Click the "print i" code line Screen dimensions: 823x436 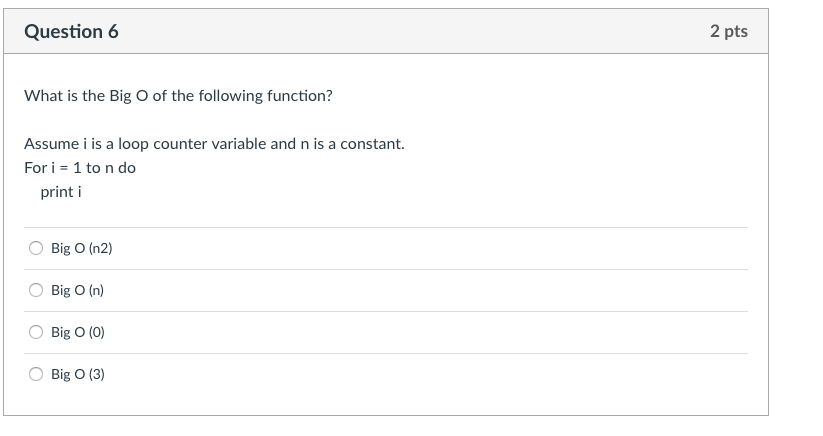pyautogui.click(x=61, y=191)
